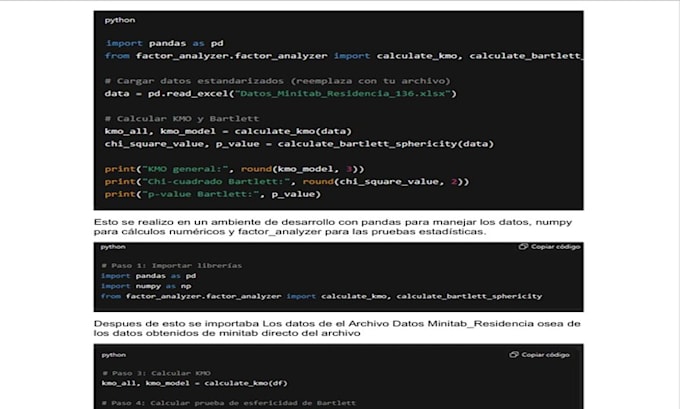Click the comment '# Cargar datos estandarizados'
The width and height of the screenshot is (680, 409).
[x=278, y=81]
